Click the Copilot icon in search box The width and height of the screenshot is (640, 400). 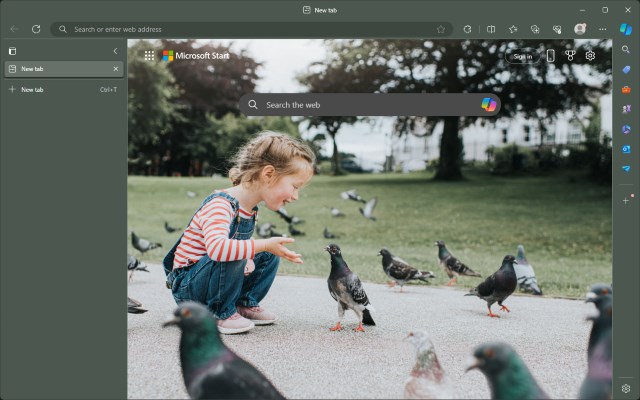(489, 105)
